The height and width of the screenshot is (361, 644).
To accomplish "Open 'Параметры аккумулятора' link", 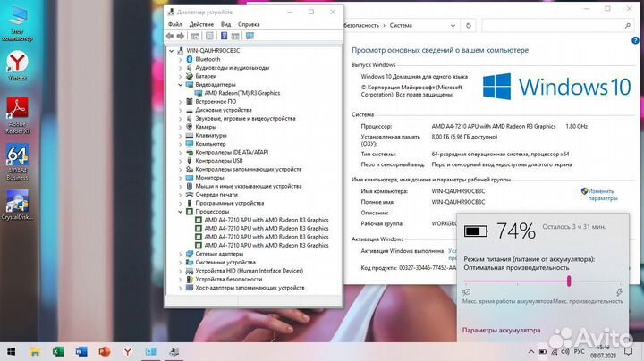I will (x=501, y=331).
